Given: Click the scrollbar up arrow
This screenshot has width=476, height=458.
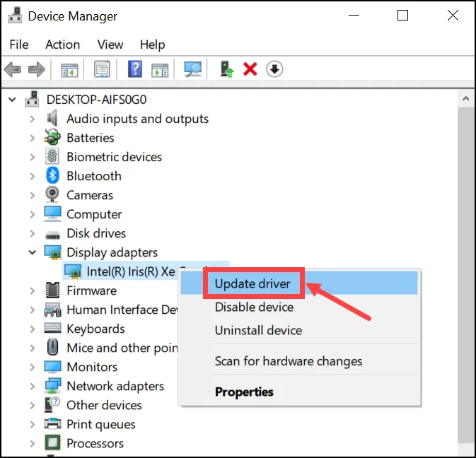Looking at the screenshot, I should [x=465, y=99].
